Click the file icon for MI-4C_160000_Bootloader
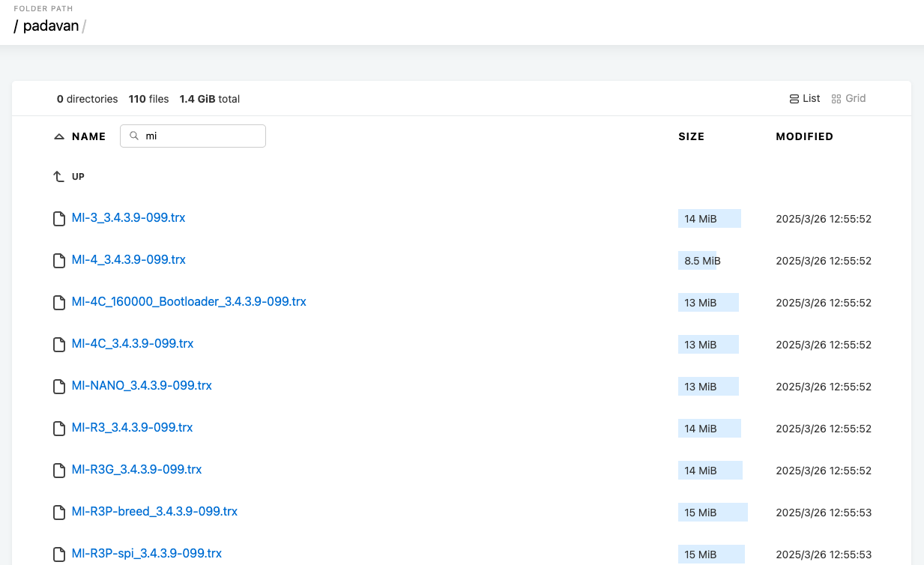The image size is (924, 565). pos(58,303)
